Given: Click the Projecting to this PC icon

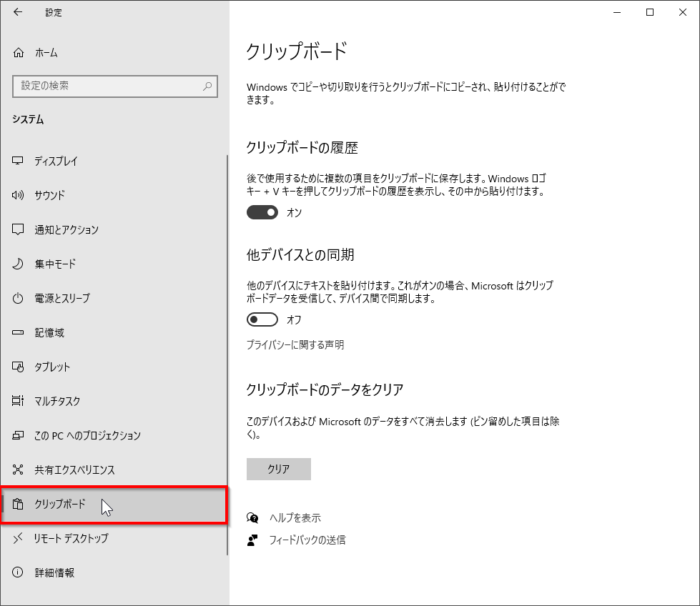Looking at the screenshot, I should pos(18,435).
